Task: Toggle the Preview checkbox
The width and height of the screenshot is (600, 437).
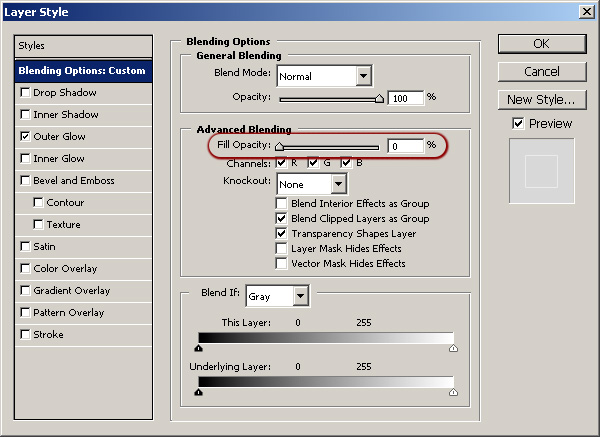Action: coord(518,123)
